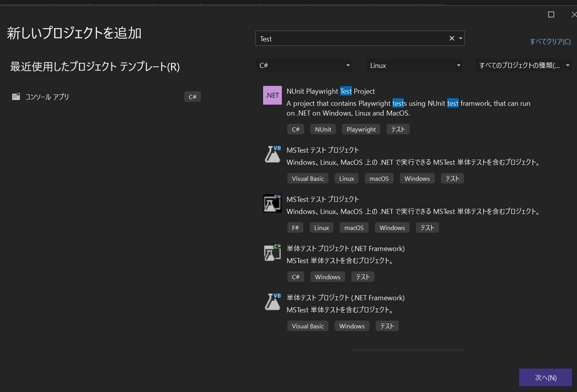Click the Windows tag in Visual Basic 単体テスト row

352,326
